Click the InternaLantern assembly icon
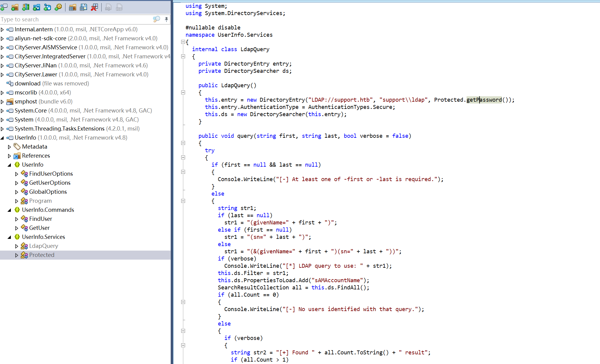The image size is (600, 364). tap(10, 29)
